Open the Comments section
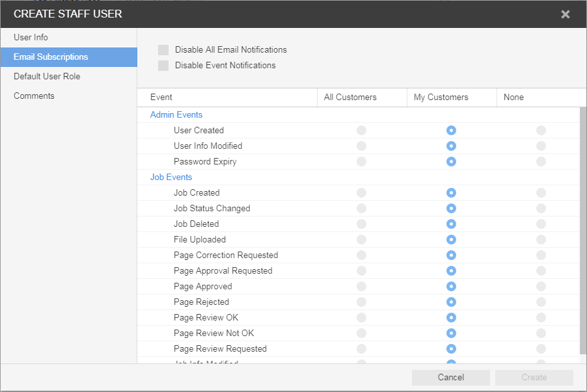 [x=34, y=96]
